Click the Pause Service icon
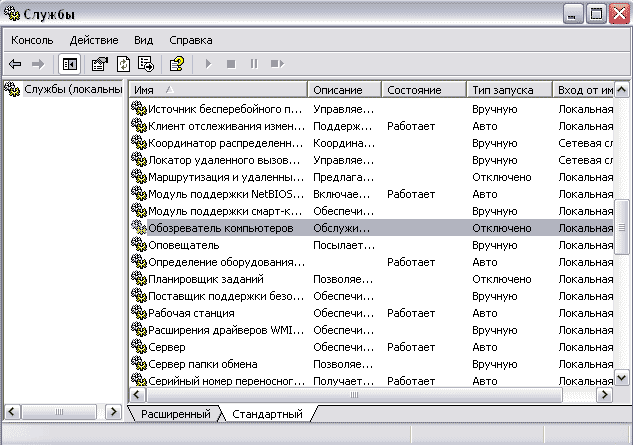 tap(254, 64)
